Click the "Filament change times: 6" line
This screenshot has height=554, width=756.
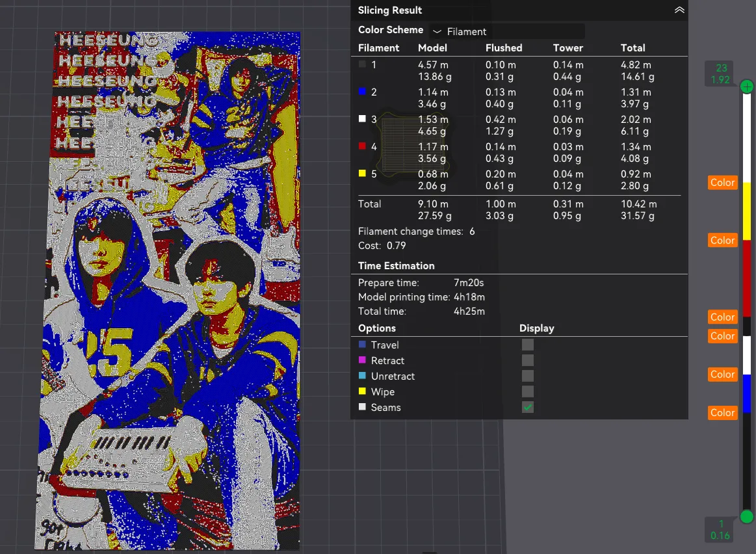[417, 231]
